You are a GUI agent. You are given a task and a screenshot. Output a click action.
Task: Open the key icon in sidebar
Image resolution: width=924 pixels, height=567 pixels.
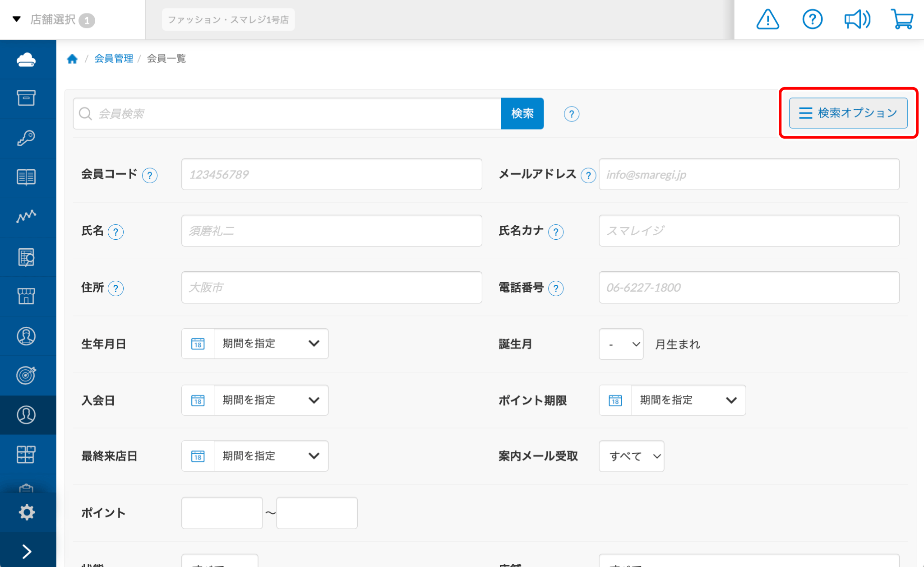(26, 138)
